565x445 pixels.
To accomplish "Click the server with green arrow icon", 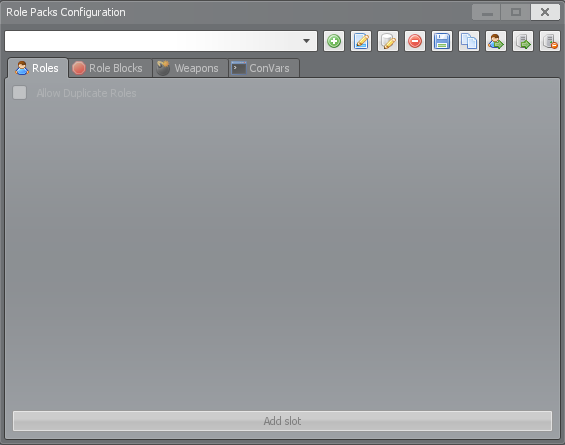I will (x=523, y=41).
